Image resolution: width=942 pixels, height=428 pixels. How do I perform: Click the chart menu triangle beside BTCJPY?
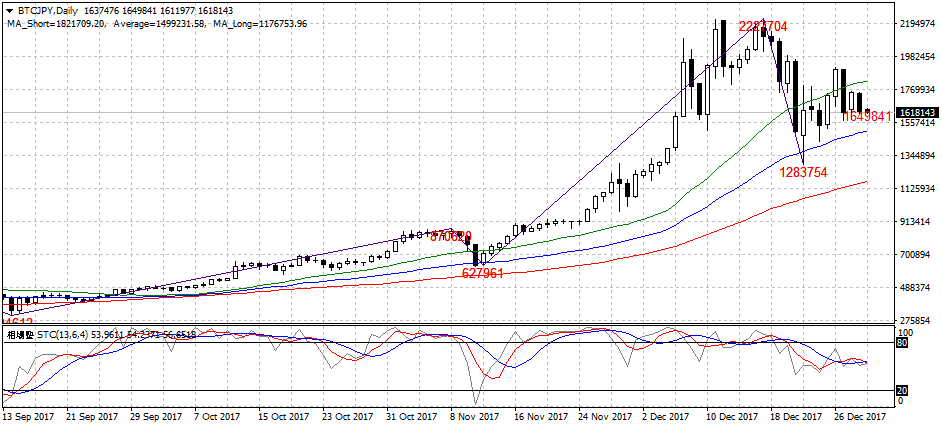[x=10, y=11]
